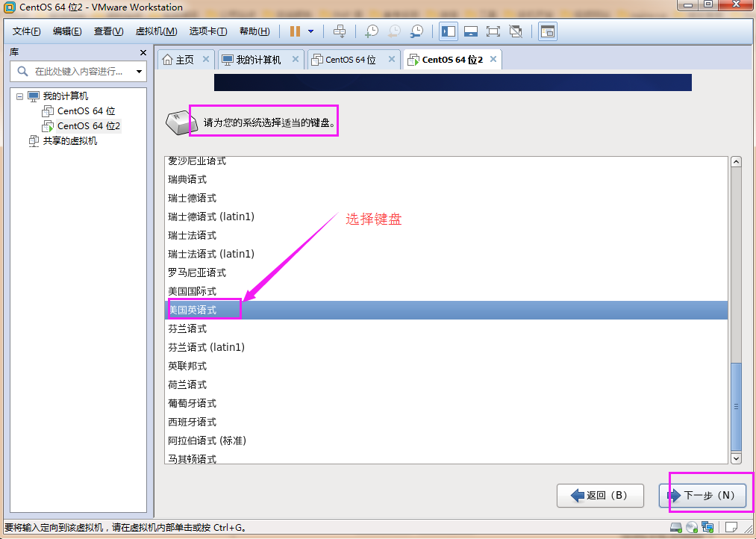Click the pause virtual machine icon
The height and width of the screenshot is (539, 756).
click(x=295, y=31)
